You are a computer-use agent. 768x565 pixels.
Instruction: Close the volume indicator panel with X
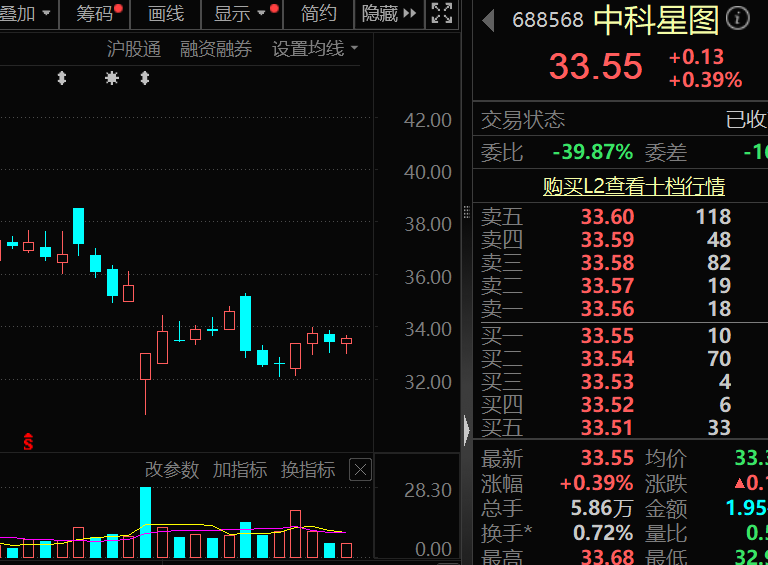pos(360,470)
